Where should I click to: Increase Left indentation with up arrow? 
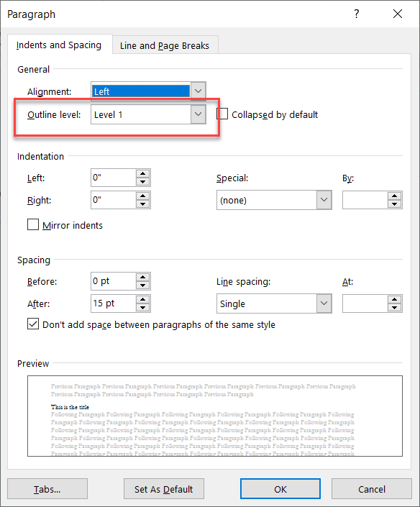(x=143, y=173)
